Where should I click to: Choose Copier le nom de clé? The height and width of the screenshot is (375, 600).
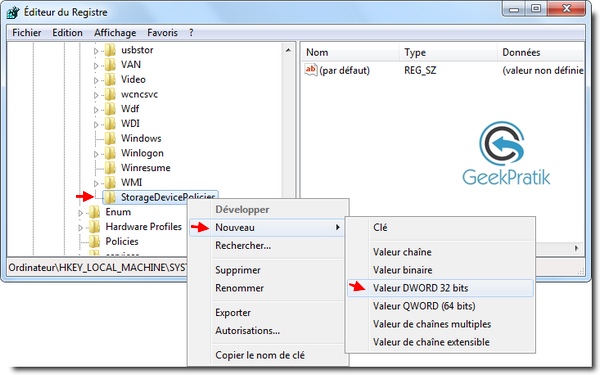[x=266, y=355]
